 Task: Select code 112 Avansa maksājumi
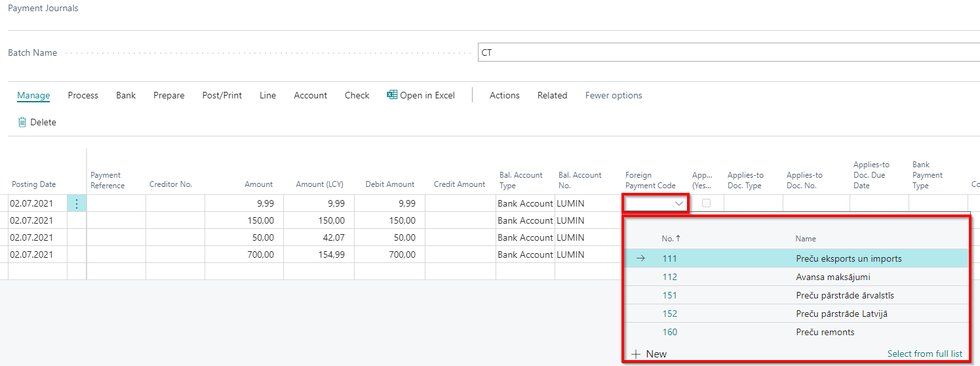(796, 277)
